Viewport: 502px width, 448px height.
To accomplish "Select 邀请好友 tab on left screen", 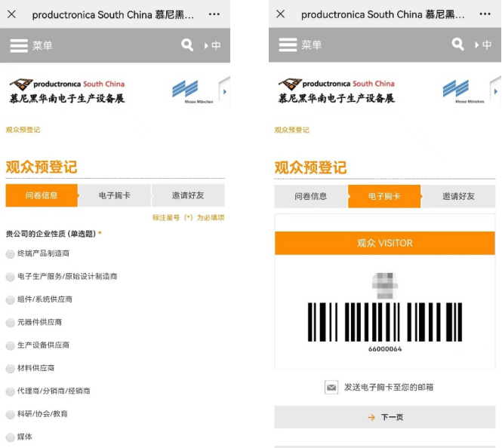I will [188, 195].
